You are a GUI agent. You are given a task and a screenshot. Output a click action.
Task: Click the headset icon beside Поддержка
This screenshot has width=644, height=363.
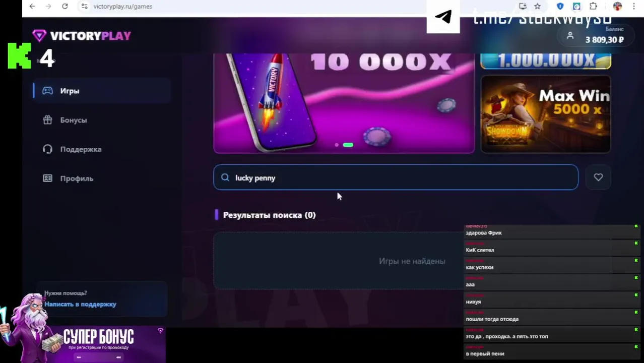click(x=47, y=149)
